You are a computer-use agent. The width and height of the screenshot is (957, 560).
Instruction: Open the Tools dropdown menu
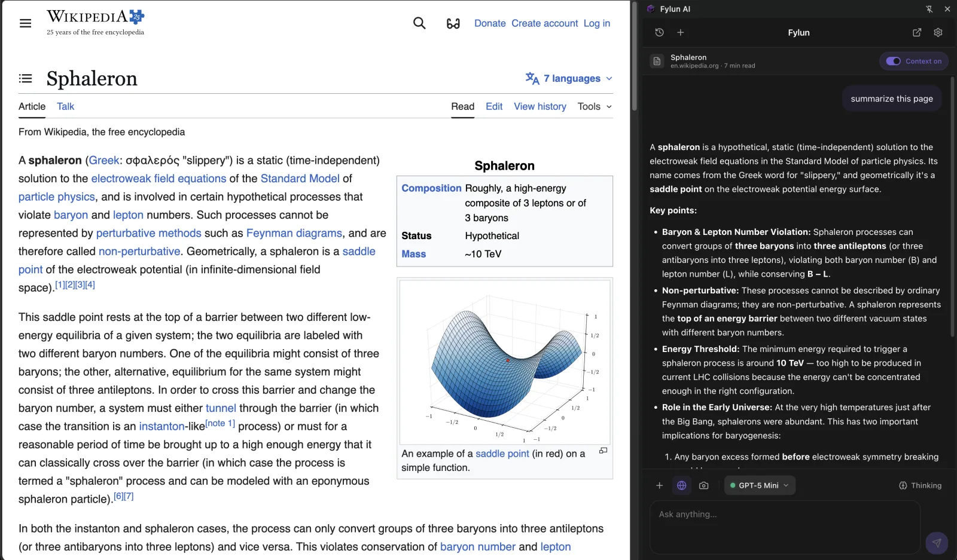[595, 106]
